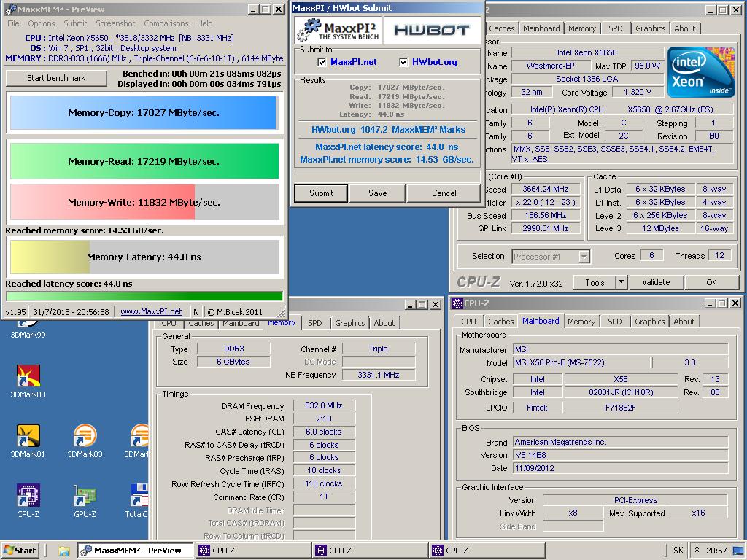Switch to SPD tab in top CPU-Z window

(x=616, y=28)
